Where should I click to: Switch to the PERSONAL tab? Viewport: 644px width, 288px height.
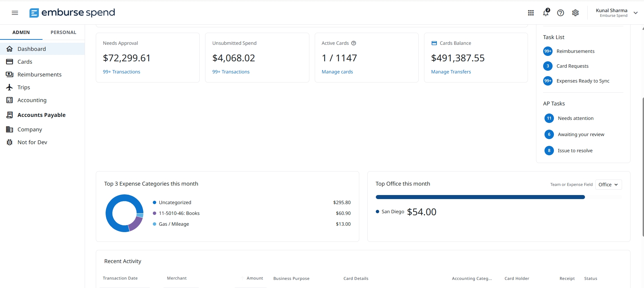pos(63,32)
